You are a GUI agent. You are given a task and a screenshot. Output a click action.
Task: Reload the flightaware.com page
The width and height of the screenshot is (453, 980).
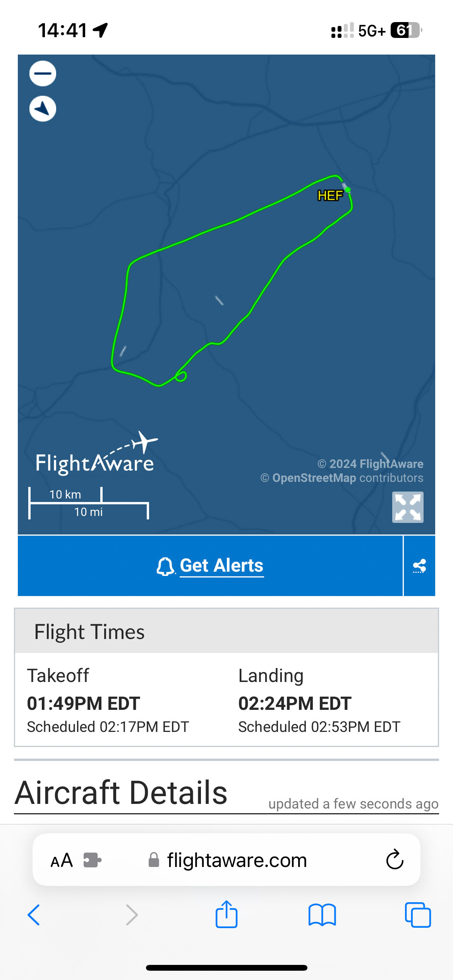(x=395, y=860)
